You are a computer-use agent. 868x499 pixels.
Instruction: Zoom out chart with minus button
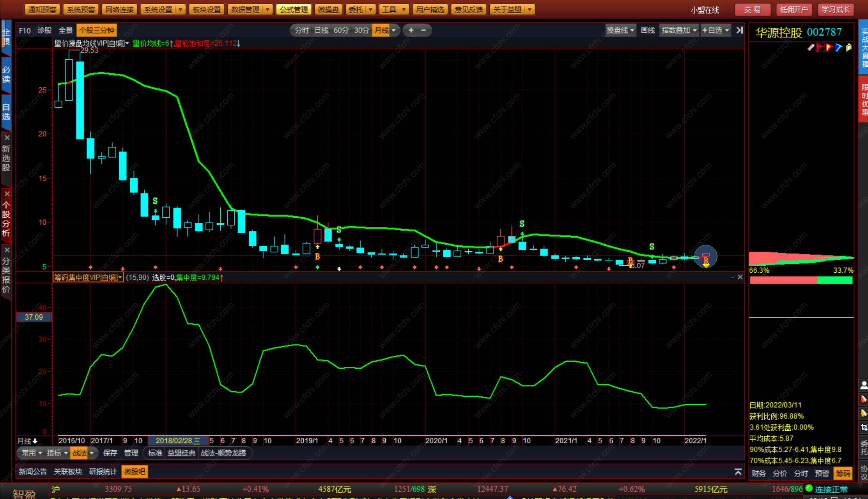(x=423, y=30)
